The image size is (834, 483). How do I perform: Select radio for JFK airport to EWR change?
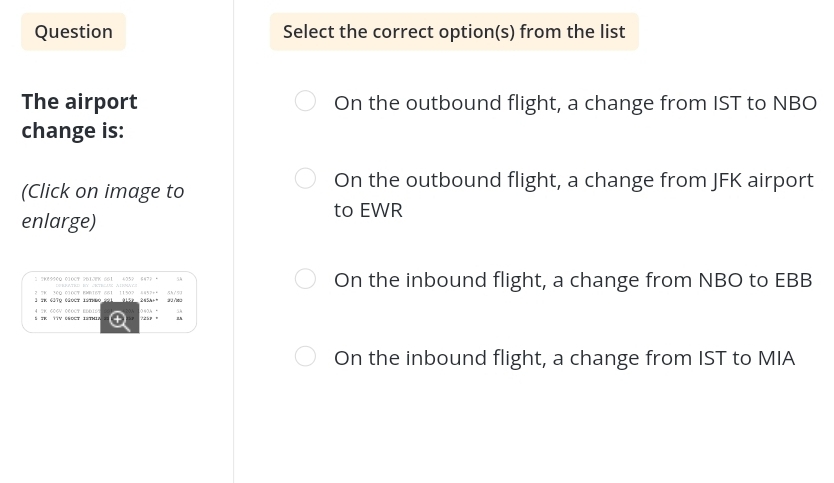(305, 178)
